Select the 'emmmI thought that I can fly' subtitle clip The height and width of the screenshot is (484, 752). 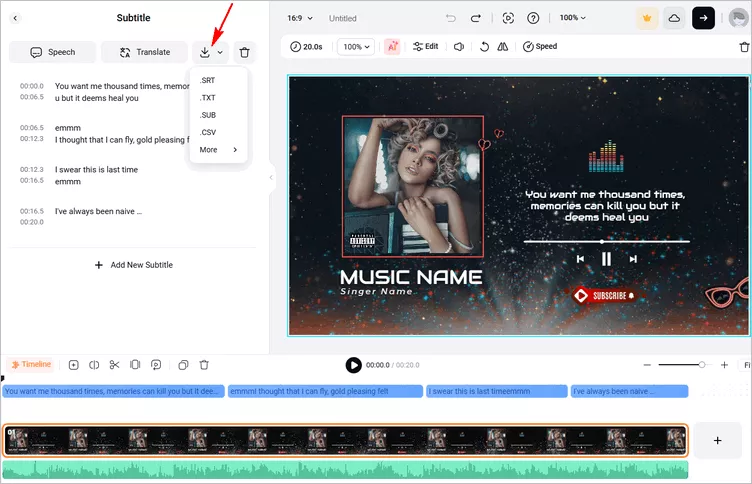pyautogui.click(x=325, y=391)
